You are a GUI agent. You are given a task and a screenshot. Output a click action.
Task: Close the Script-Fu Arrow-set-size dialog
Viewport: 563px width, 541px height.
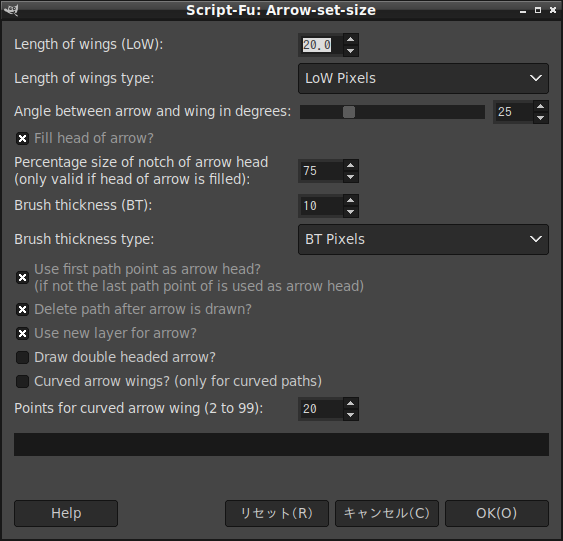click(553, 10)
